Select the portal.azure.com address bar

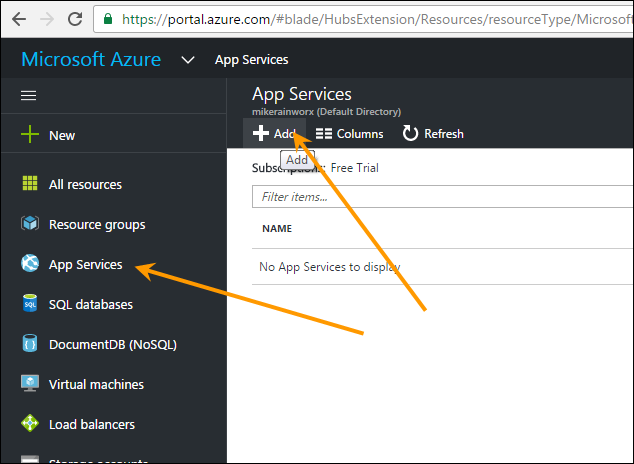click(x=363, y=19)
